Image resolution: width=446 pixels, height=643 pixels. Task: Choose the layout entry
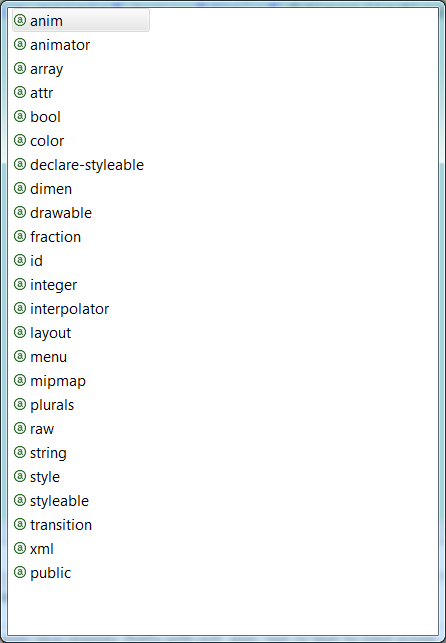[50, 333]
